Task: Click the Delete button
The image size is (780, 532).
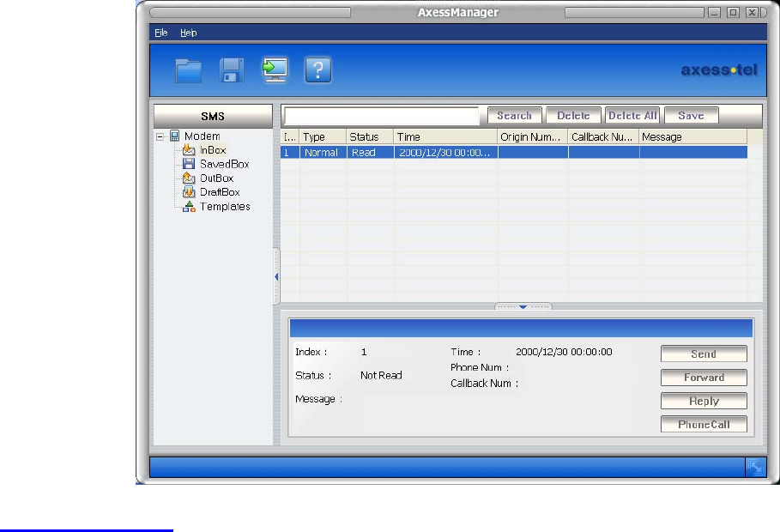Action: click(573, 116)
